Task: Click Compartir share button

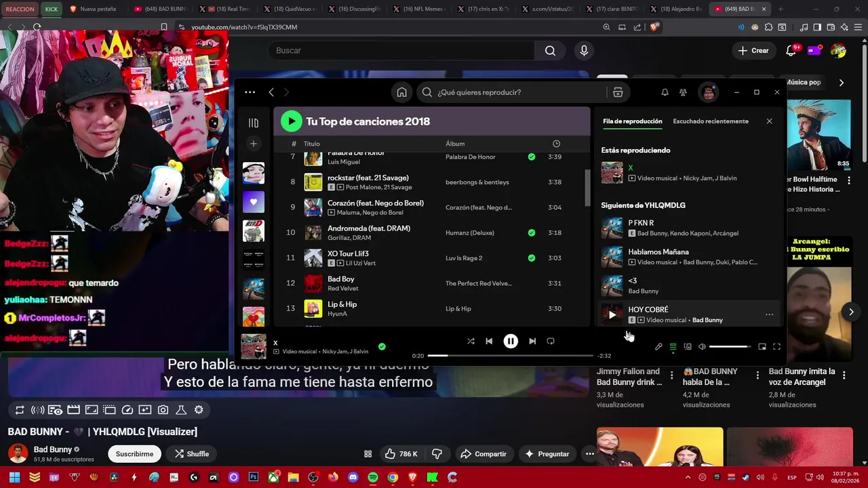Action: click(483, 454)
